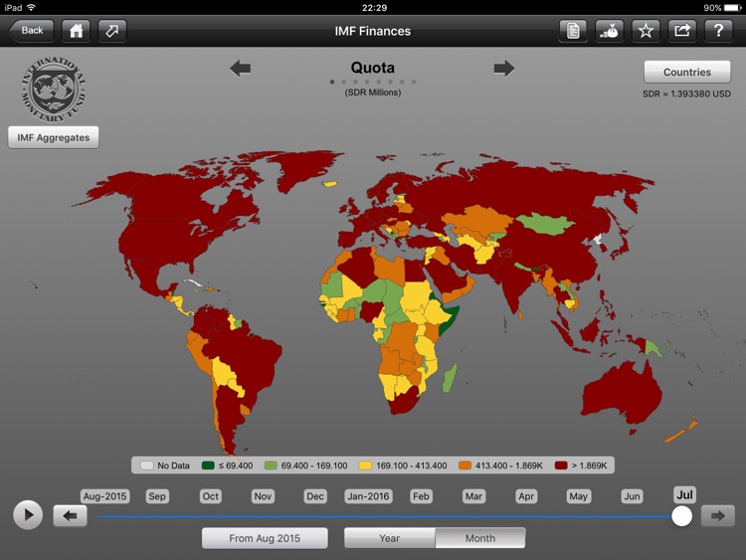
Task: Click the orange 413.400 - 1.869K legend swatch
Action: 465,466
